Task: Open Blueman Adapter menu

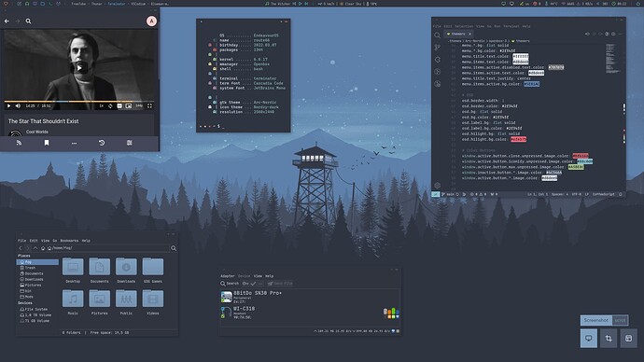Action: click(228, 276)
